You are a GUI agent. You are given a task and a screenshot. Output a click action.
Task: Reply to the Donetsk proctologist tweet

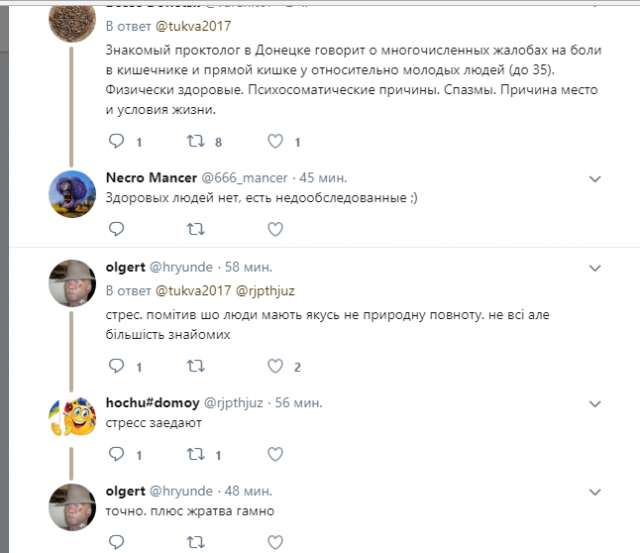pyautogui.click(x=115, y=141)
